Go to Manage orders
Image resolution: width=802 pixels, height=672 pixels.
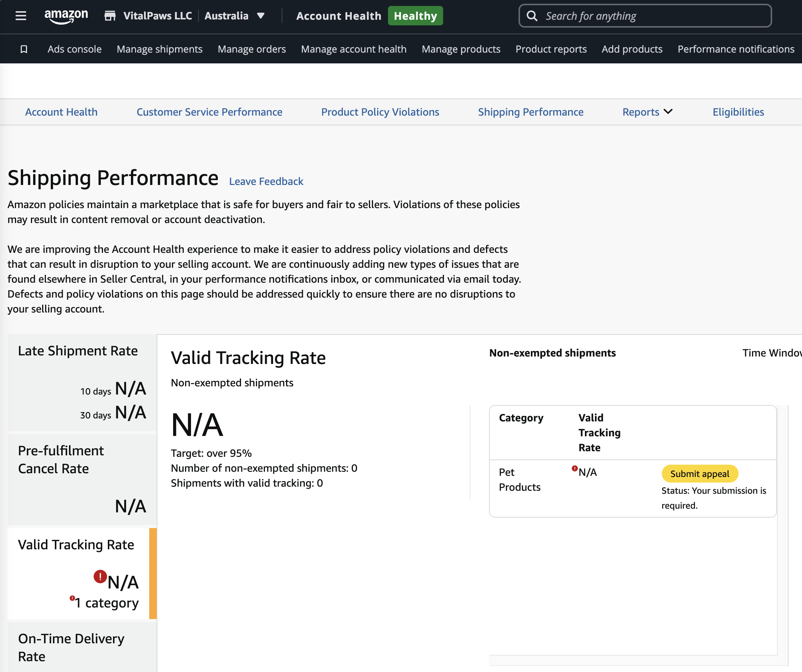pos(252,49)
